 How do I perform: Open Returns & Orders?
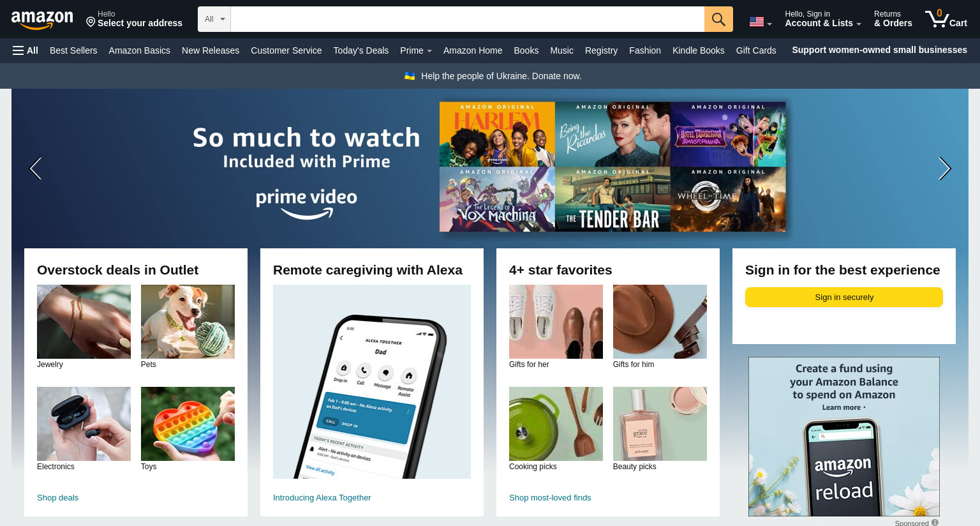[x=893, y=19]
